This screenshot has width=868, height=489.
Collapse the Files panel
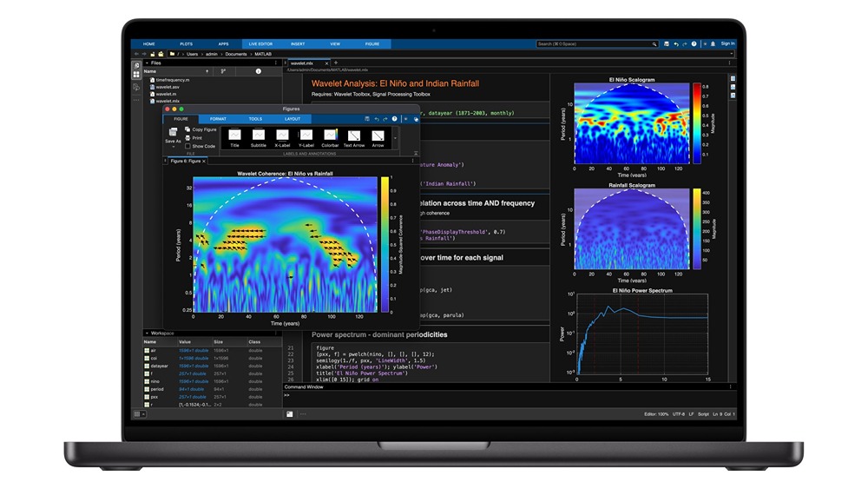pos(147,63)
